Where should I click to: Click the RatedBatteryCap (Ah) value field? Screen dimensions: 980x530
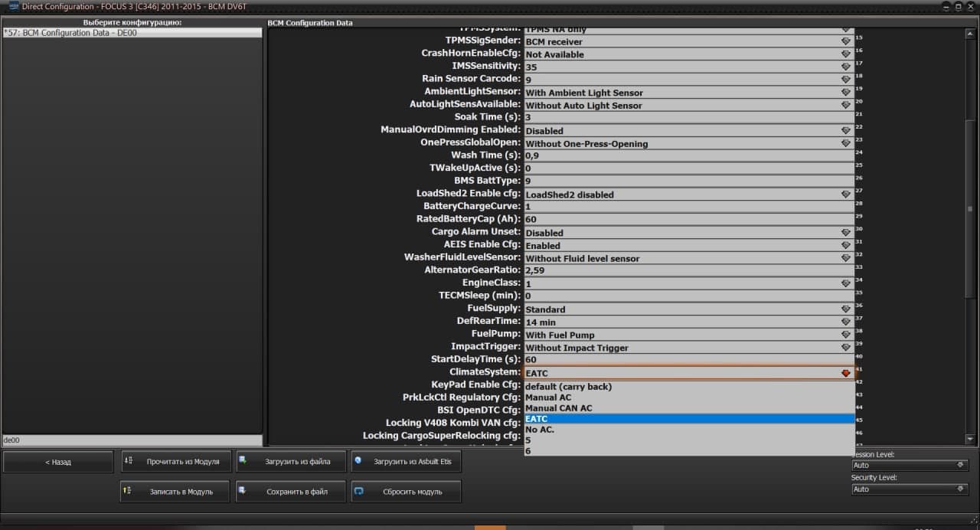688,220
